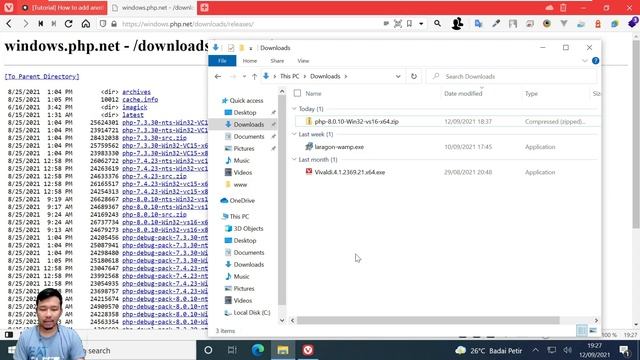Open Vivaldi taskbar icon
This screenshot has height=360, width=640.
(308, 350)
